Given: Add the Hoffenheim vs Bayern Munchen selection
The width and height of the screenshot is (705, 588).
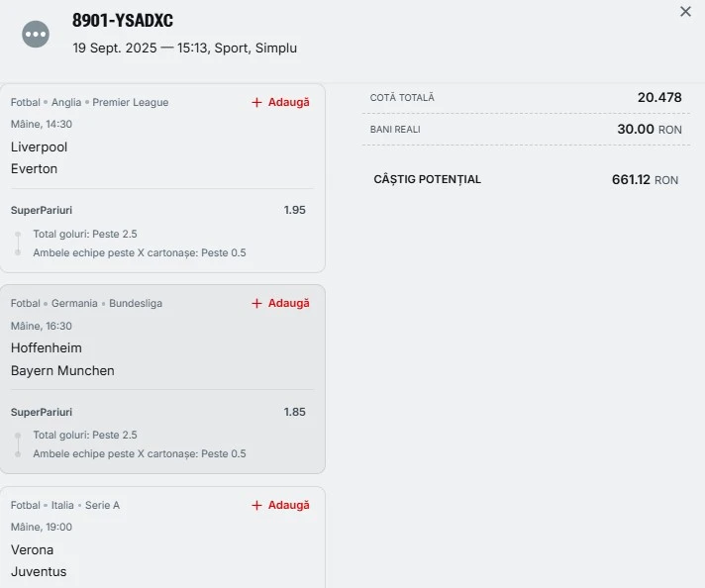Looking at the screenshot, I should (x=280, y=304).
